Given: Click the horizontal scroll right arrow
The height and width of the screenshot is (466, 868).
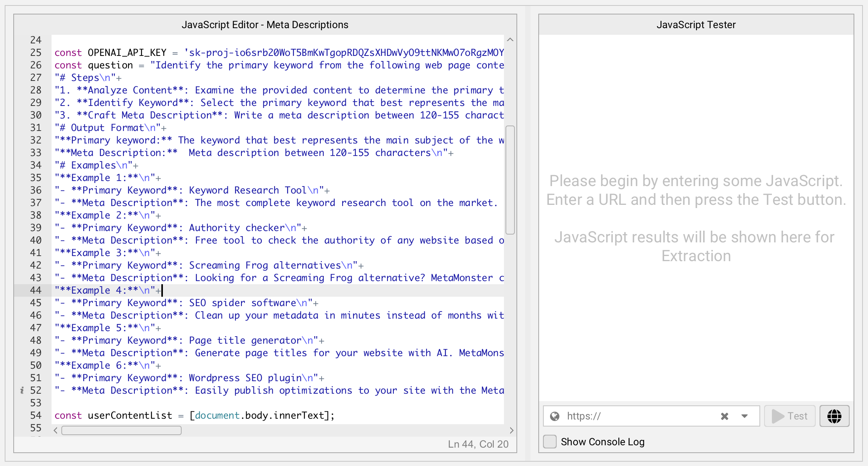Looking at the screenshot, I should pos(511,430).
